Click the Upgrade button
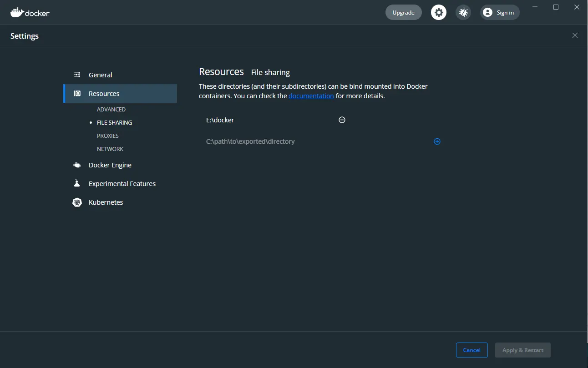588x368 pixels. click(403, 12)
